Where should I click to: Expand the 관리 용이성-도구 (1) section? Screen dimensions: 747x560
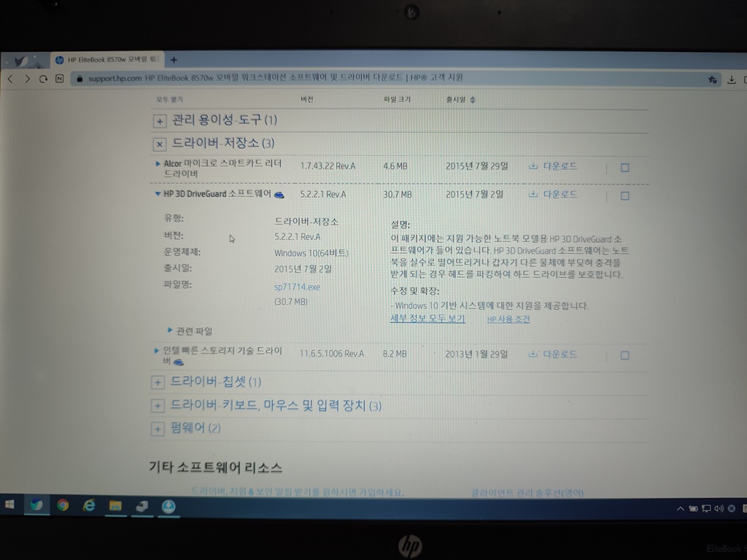(x=160, y=121)
